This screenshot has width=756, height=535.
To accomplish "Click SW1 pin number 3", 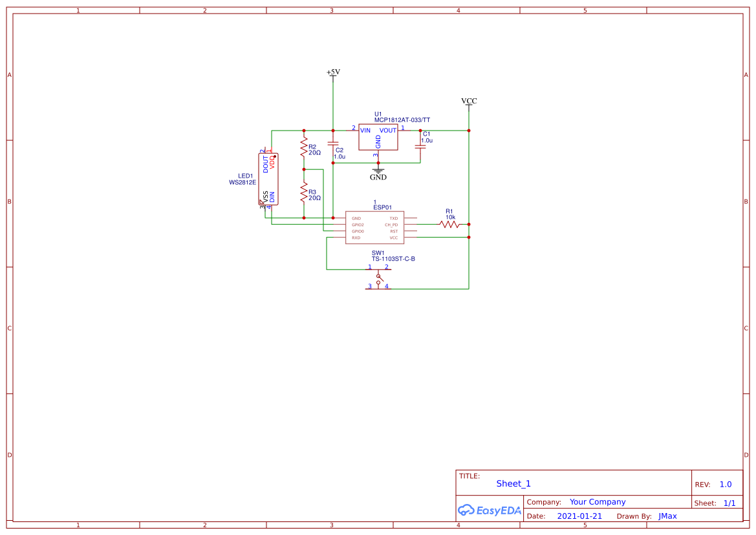I will (370, 286).
